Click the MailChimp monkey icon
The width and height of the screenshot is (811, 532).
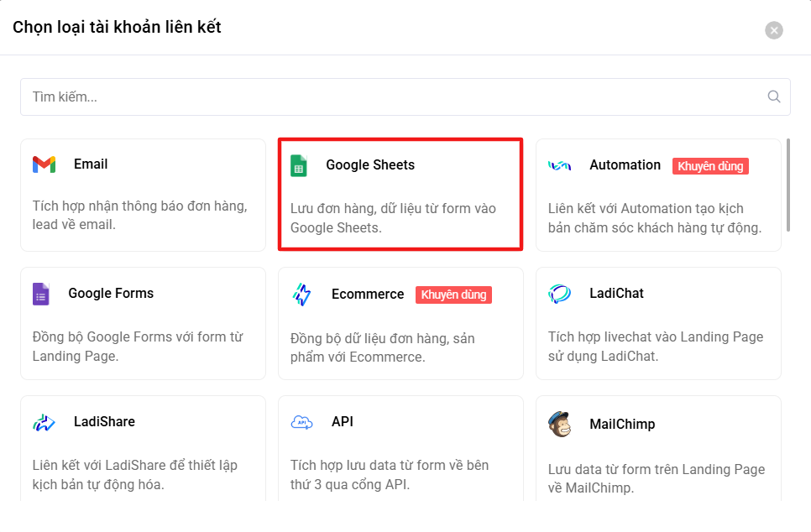pos(560,424)
